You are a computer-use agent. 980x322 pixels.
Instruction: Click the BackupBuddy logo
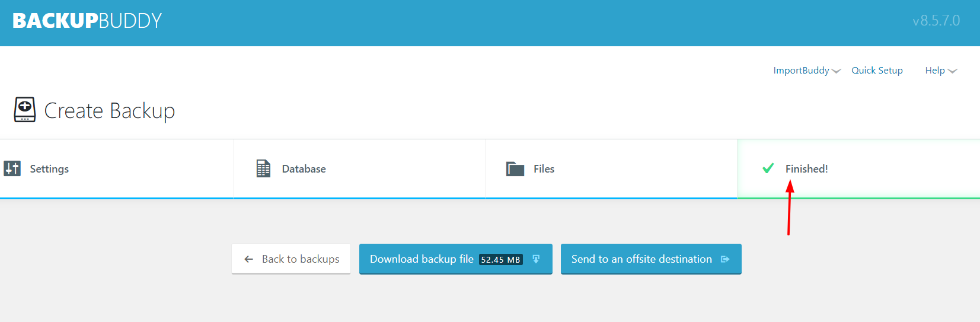coord(87,21)
